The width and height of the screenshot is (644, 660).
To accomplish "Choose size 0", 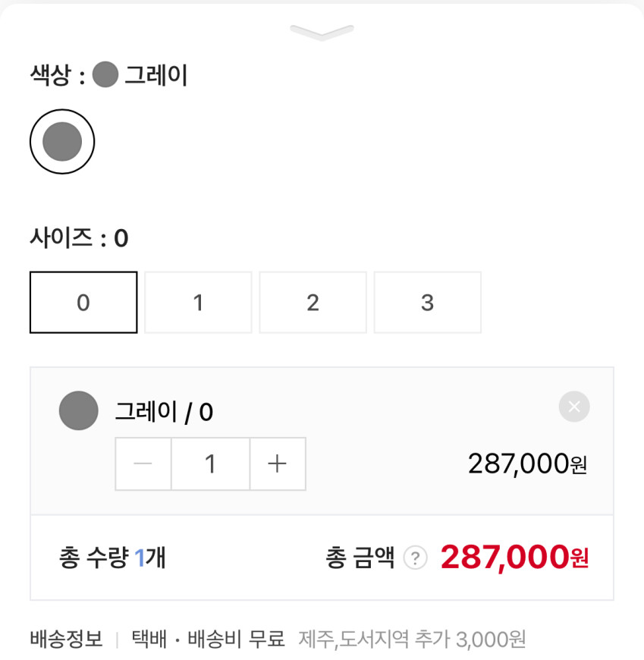I will [x=83, y=303].
